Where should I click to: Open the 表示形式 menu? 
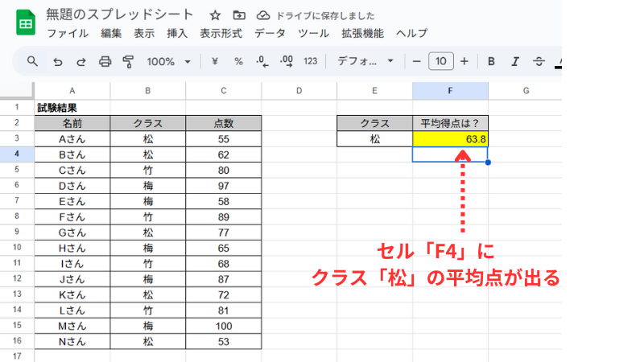[221, 34]
